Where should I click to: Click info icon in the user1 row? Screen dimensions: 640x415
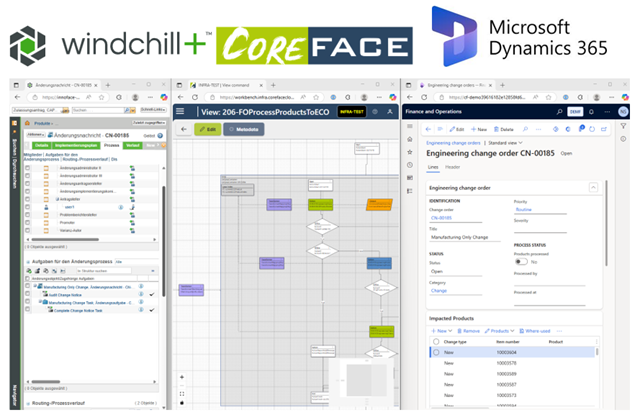tap(121, 207)
